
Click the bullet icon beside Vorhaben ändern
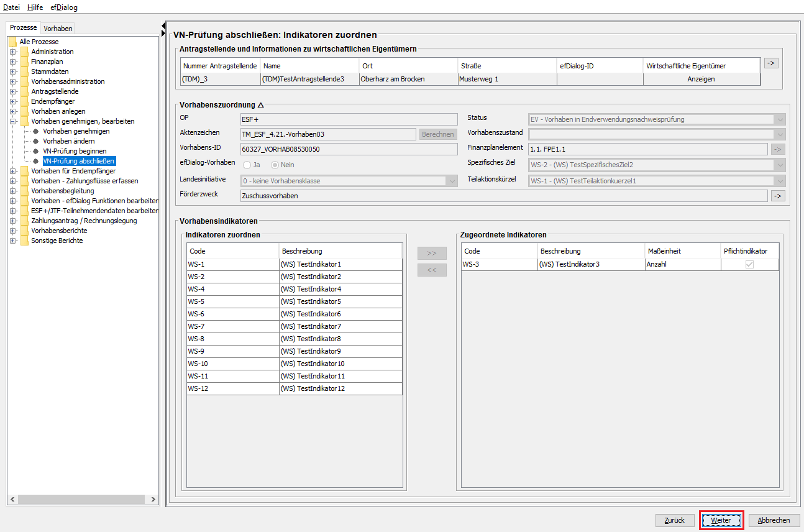pyautogui.click(x=36, y=141)
